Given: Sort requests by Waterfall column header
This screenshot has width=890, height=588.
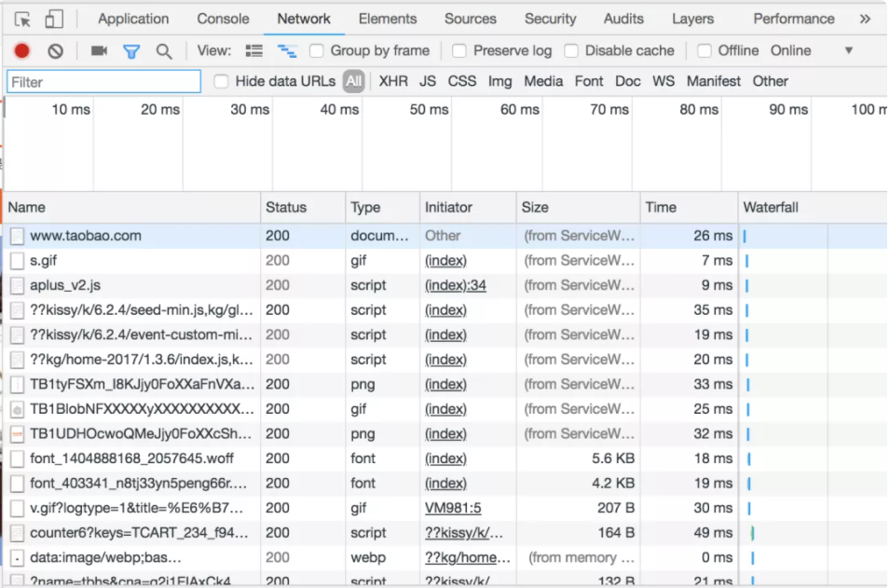Looking at the screenshot, I should tap(770, 207).
